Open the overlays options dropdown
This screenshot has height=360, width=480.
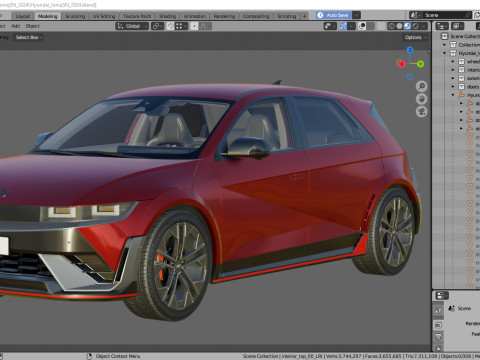[x=371, y=26]
